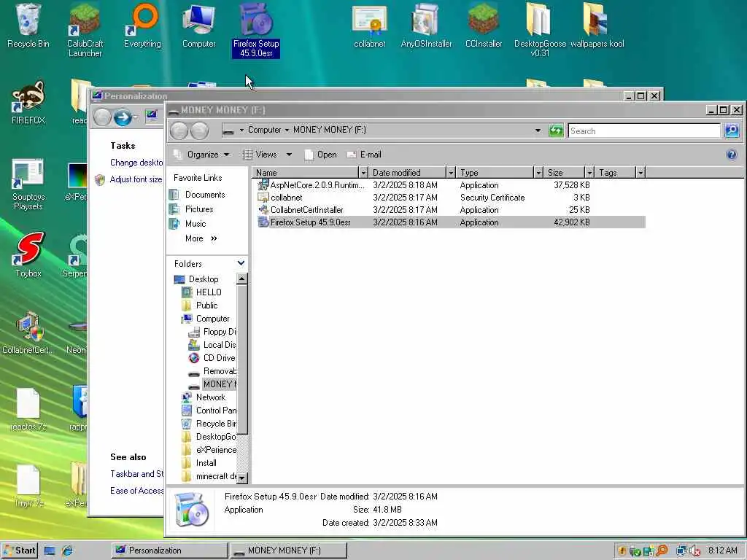Click the Explorer forward navigation button
Image resolution: width=747 pixels, height=560 pixels.
pyautogui.click(x=200, y=131)
